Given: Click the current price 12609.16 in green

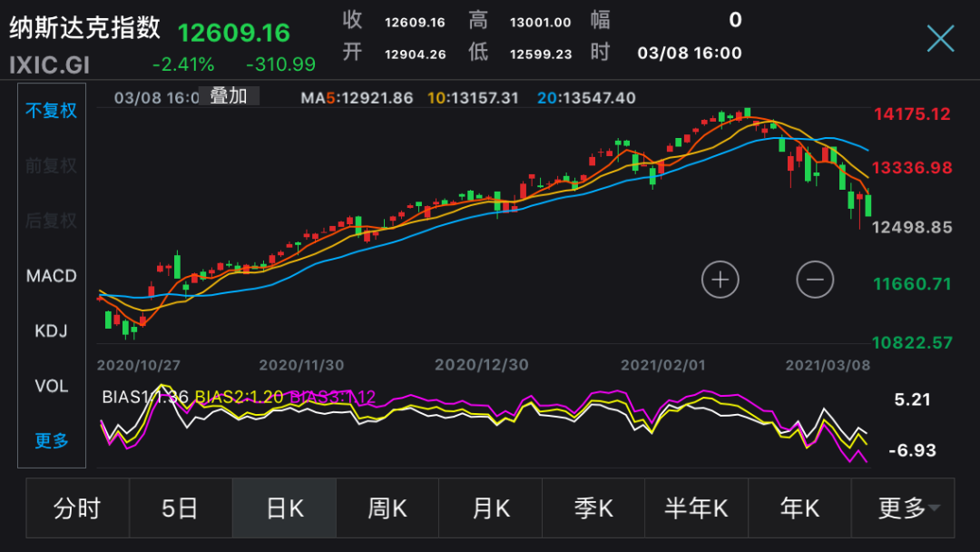Looking at the screenshot, I should point(234,33).
